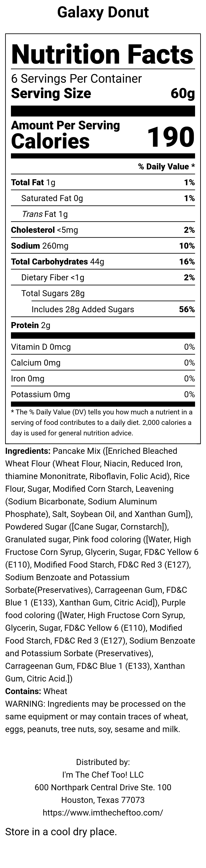Screen dimensions: 206x868
Task: Click the bold Ingredients label
Action: tap(28, 451)
